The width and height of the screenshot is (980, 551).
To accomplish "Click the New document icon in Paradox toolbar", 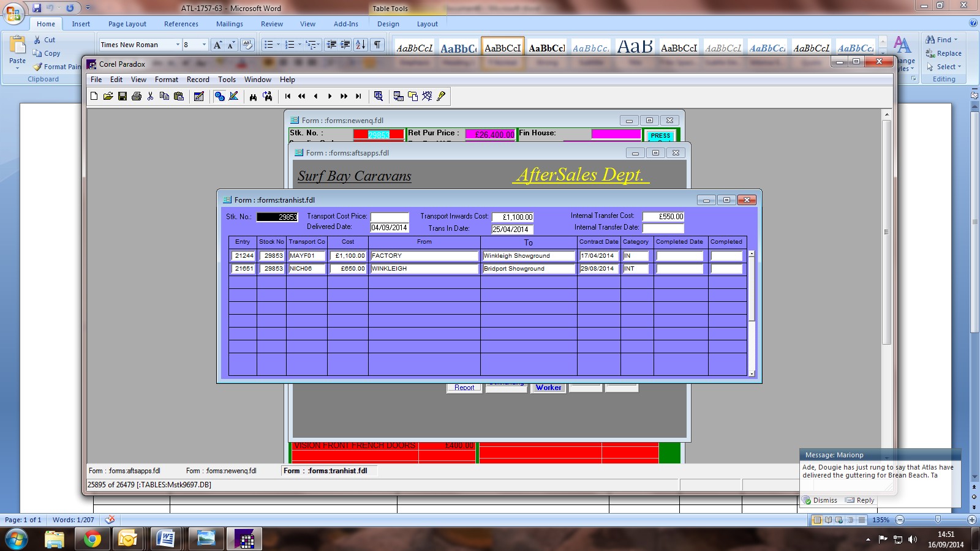I will pyautogui.click(x=94, y=96).
